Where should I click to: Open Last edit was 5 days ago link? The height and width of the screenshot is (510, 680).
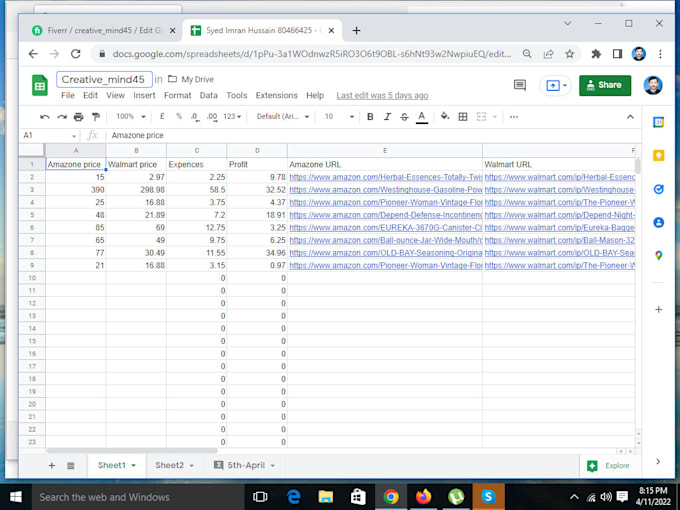[382, 95]
